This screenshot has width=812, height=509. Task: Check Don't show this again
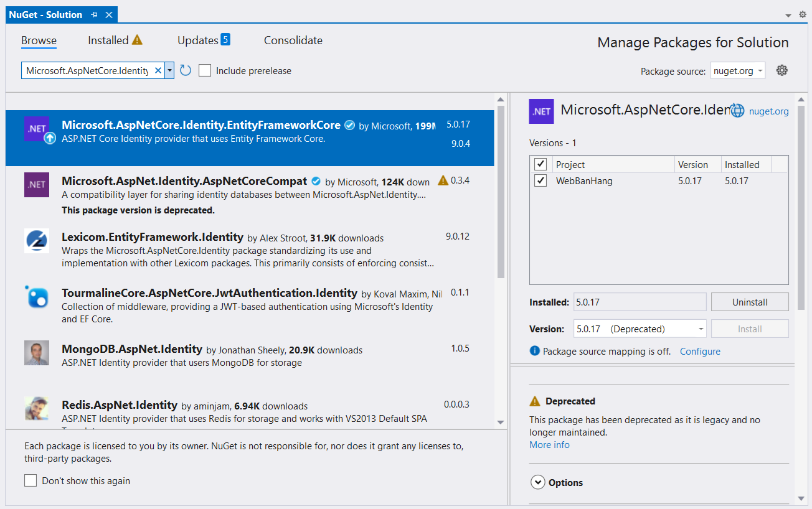pyautogui.click(x=31, y=480)
